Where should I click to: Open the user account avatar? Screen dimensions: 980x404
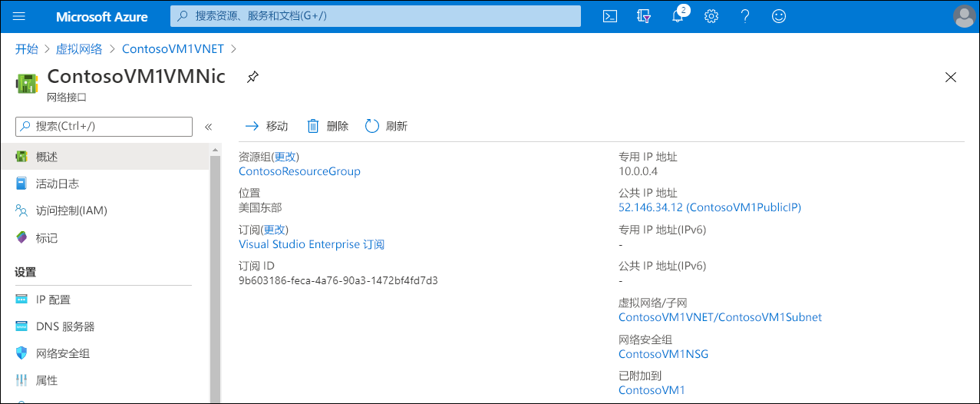(963, 16)
